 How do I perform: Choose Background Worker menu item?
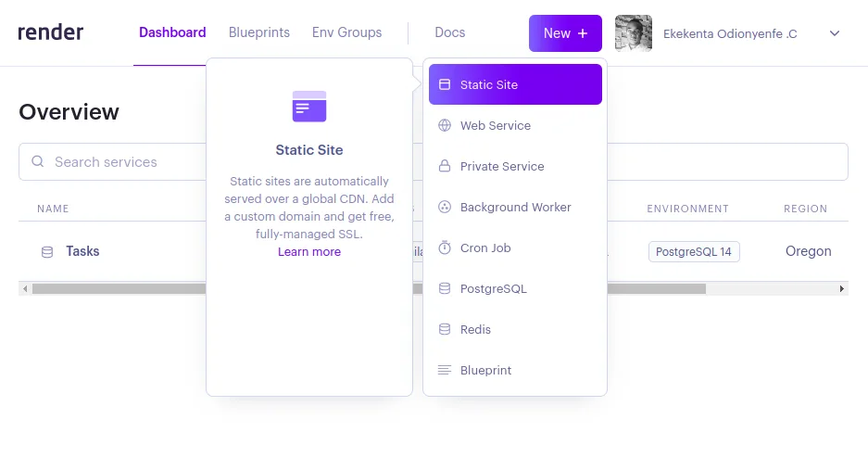pyautogui.click(x=515, y=207)
